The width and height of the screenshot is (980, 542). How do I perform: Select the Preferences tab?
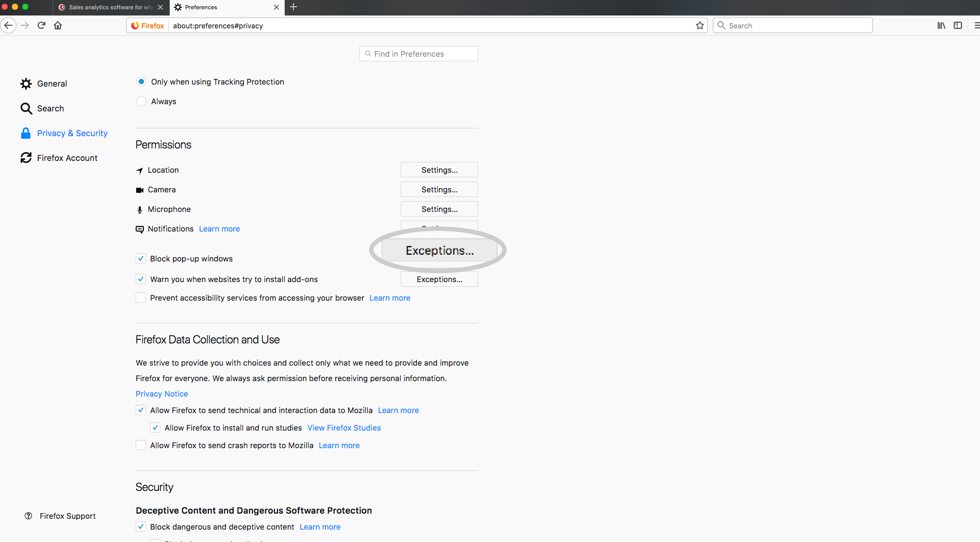point(226,7)
